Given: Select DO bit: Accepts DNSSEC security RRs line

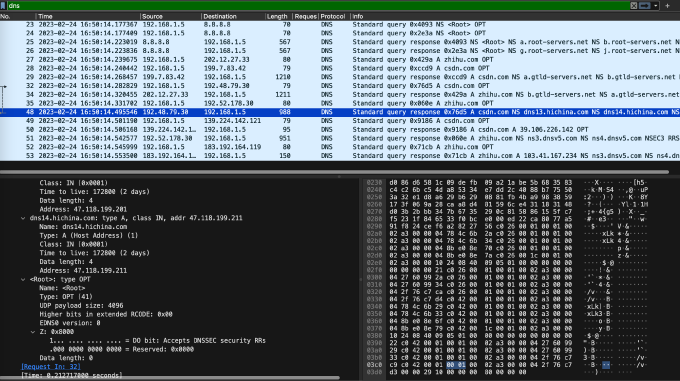Looking at the screenshot, I should pos(157,341).
